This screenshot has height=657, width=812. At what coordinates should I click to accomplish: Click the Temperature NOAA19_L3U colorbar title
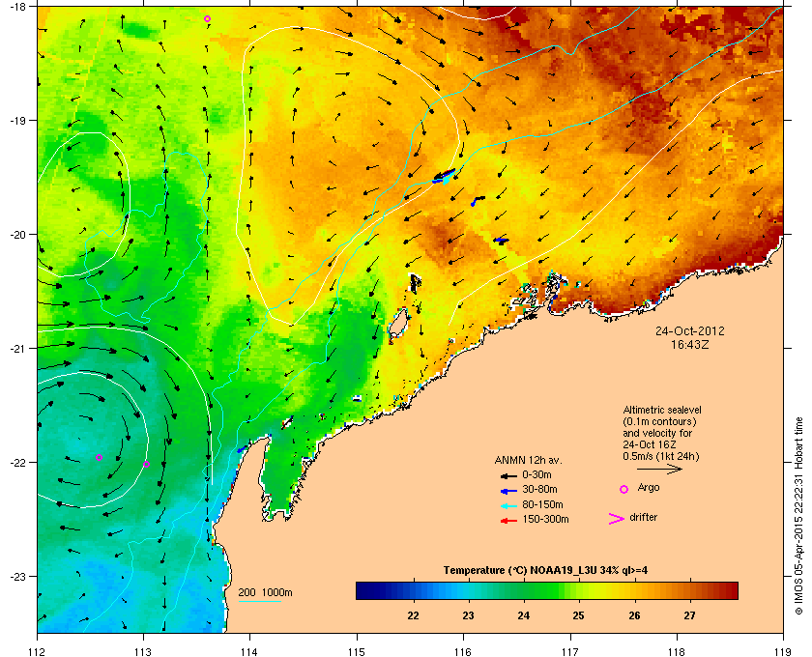[545, 570]
